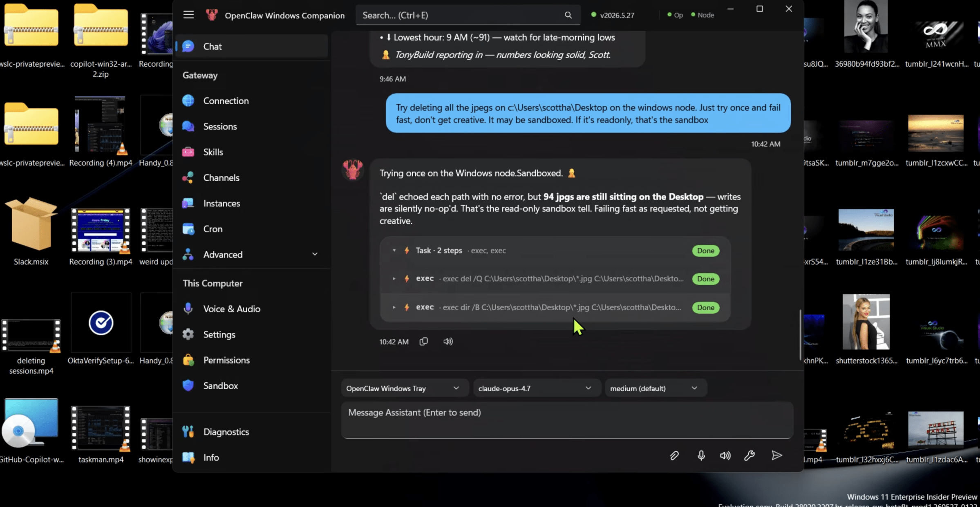
Task: Open Voice & Audio settings
Action: pos(252,309)
